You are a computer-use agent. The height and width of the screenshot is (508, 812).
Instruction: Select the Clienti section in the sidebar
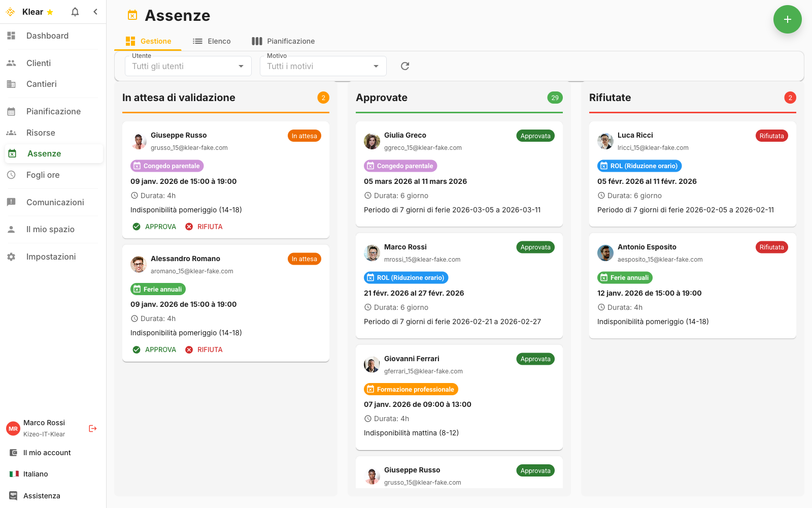[x=38, y=63]
